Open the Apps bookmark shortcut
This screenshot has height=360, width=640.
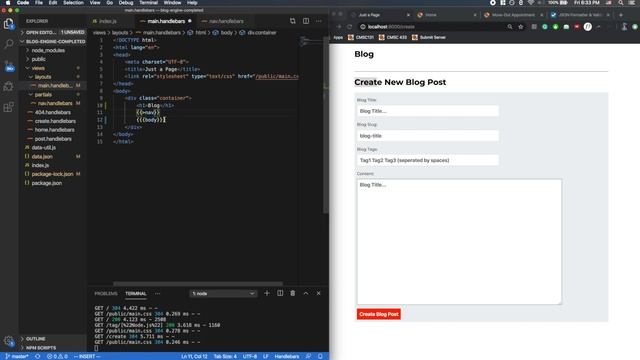click(x=338, y=37)
